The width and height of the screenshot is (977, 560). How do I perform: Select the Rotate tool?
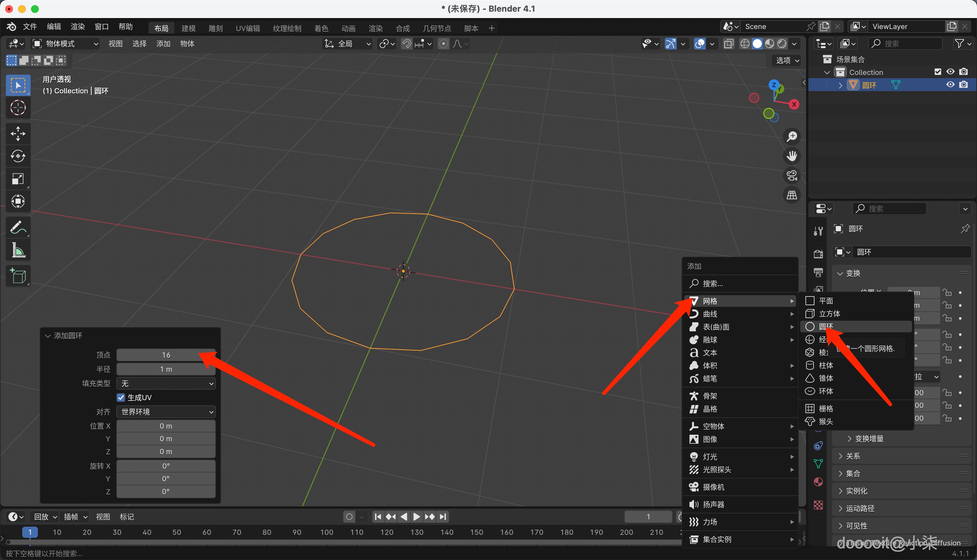18,156
